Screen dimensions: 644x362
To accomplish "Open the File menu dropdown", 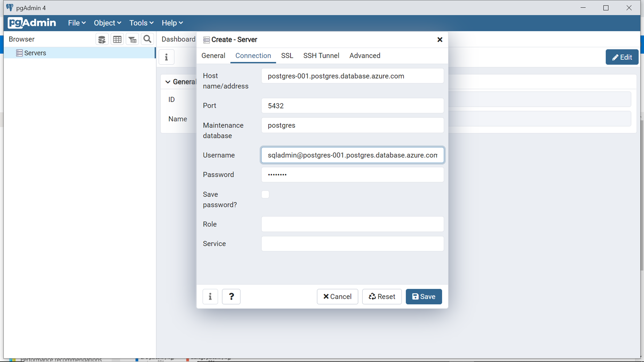I will tap(77, 23).
